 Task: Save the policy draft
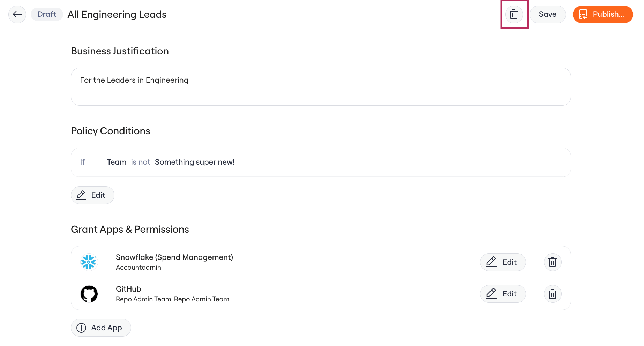click(547, 14)
